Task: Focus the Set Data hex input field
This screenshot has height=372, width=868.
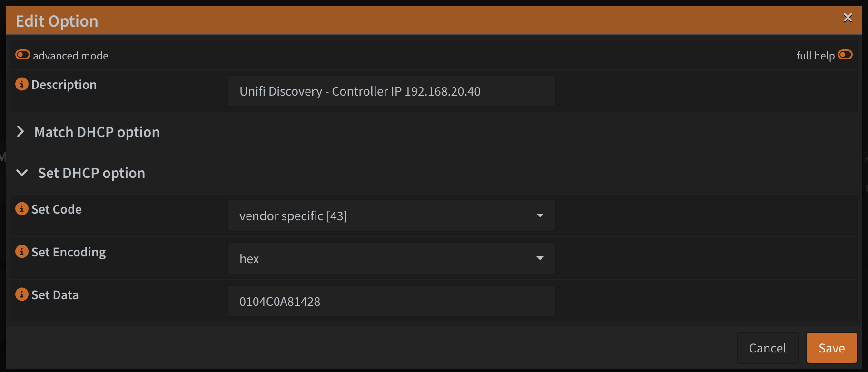Action: point(391,301)
